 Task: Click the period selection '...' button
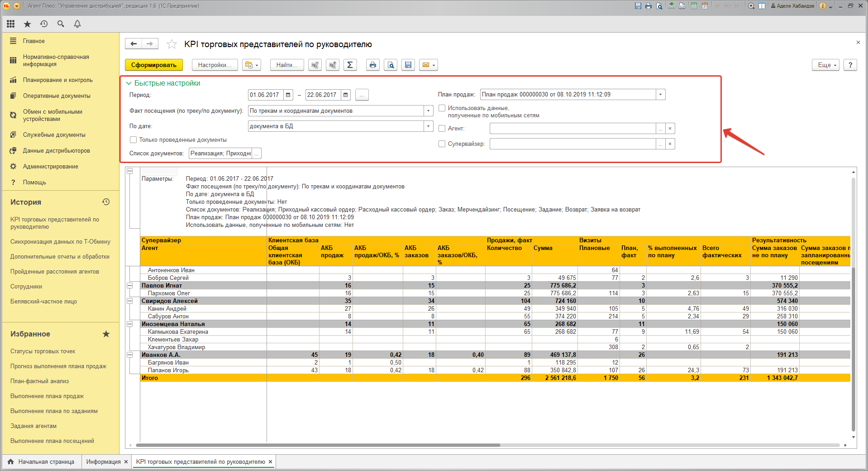click(x=362, y=95)
